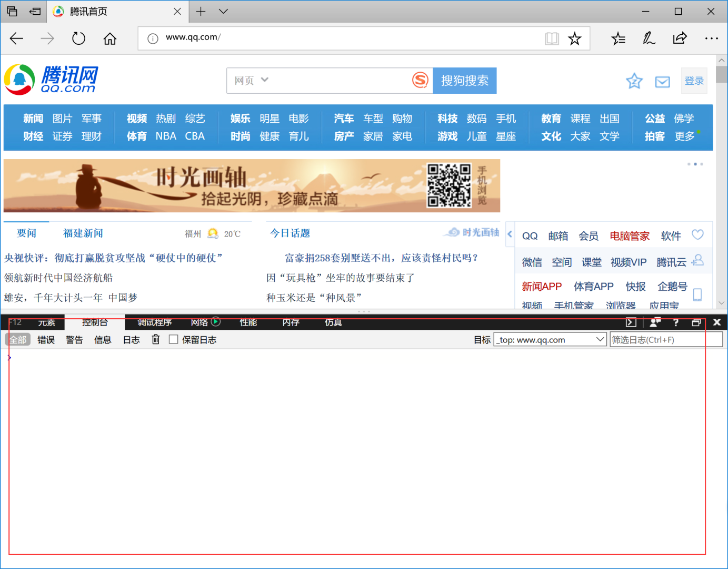Click the add-user icon beside 腾讯云
This screenshot has width=728, height=569.
click(697, 260)
